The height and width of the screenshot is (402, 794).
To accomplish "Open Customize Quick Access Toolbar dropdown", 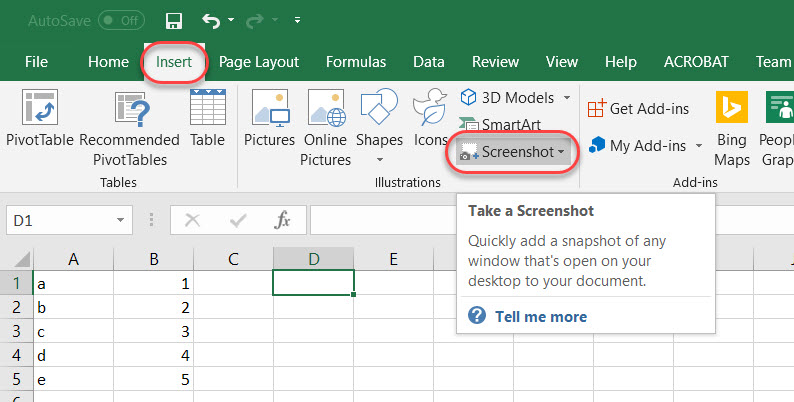I will tap(297, 20).
